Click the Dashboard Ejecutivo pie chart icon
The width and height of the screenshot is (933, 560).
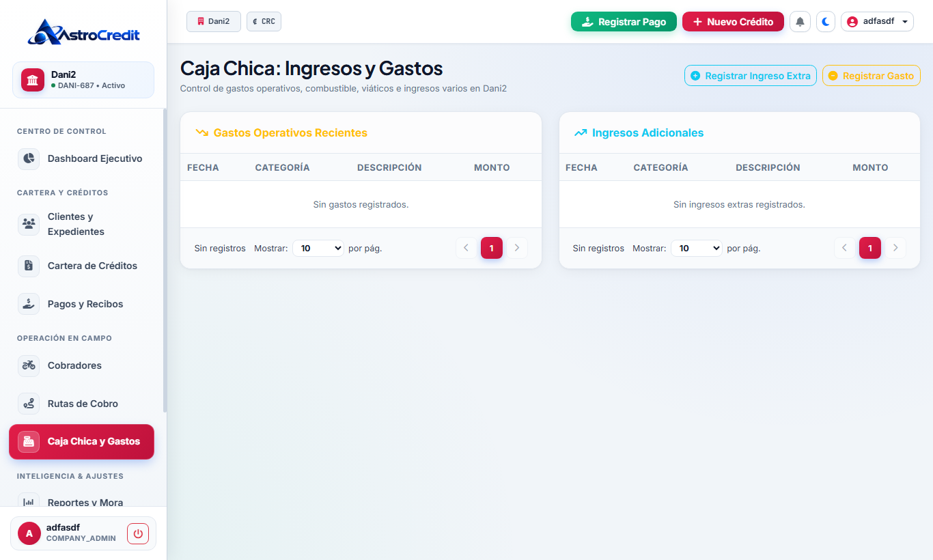point(29,158)
